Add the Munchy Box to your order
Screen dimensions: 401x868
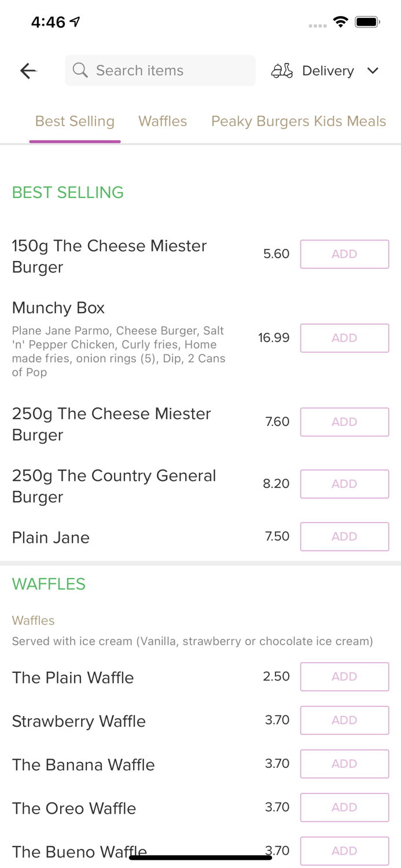(344, 338)
